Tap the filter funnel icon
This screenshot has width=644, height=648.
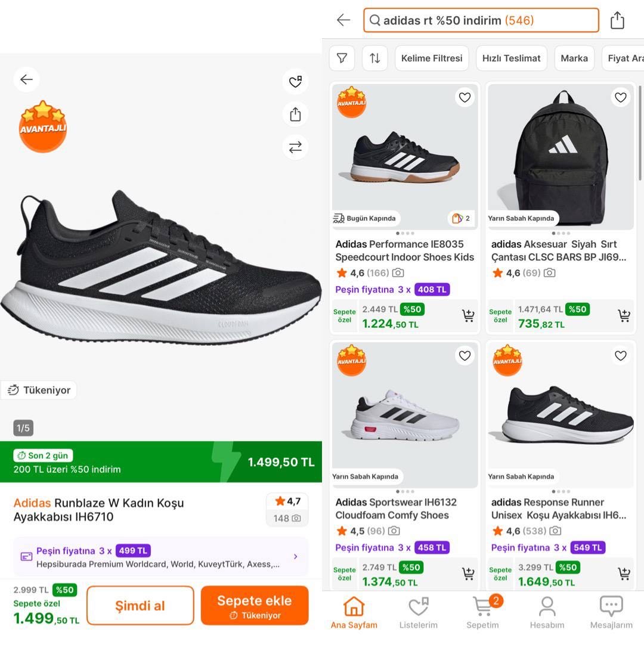(342, 58)
